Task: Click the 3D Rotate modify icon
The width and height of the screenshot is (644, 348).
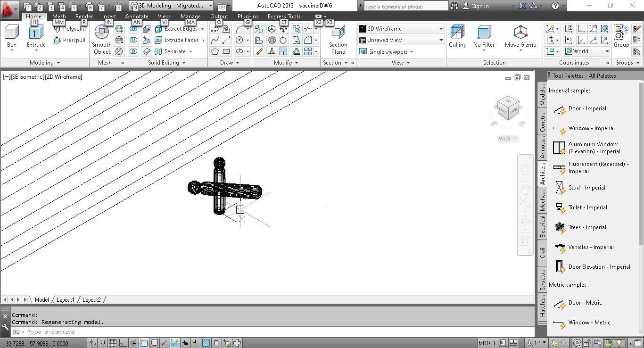Action: 272,40
